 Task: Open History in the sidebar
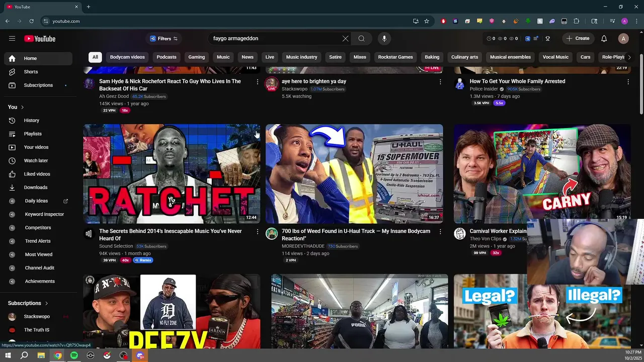38,121
